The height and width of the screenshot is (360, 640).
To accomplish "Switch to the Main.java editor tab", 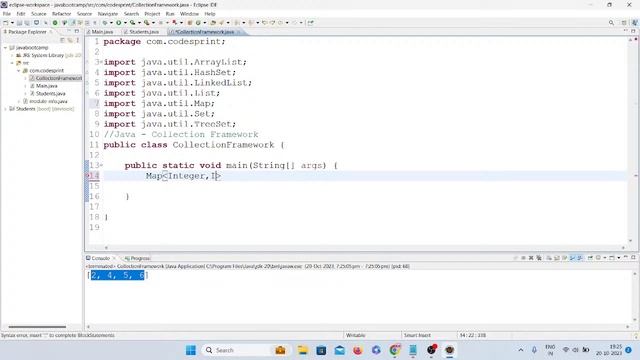I will (x=100, y=32).
